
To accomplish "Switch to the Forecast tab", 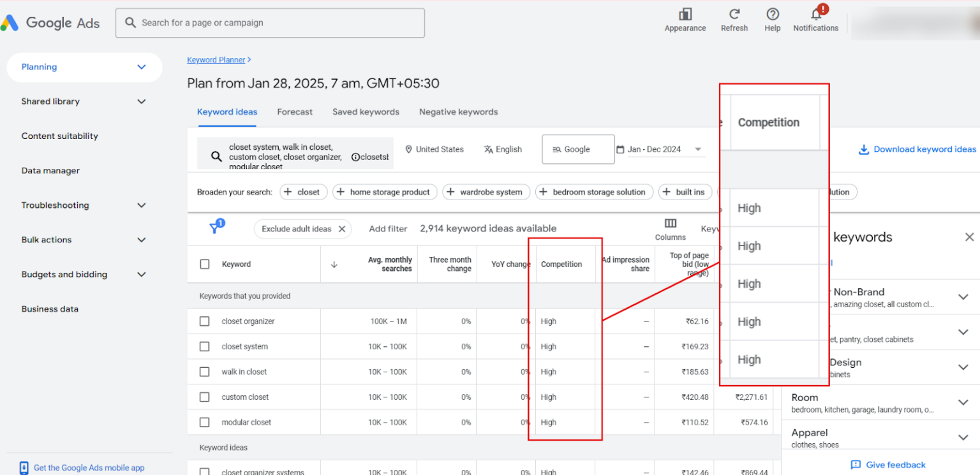I will coord(295,112).
